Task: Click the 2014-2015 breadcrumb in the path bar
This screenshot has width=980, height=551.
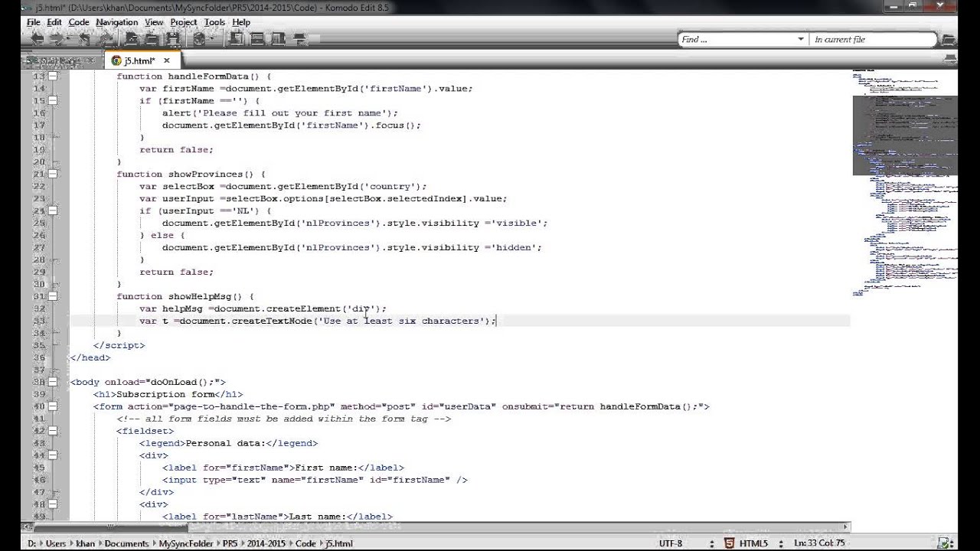Action: (x=267, y=544)
